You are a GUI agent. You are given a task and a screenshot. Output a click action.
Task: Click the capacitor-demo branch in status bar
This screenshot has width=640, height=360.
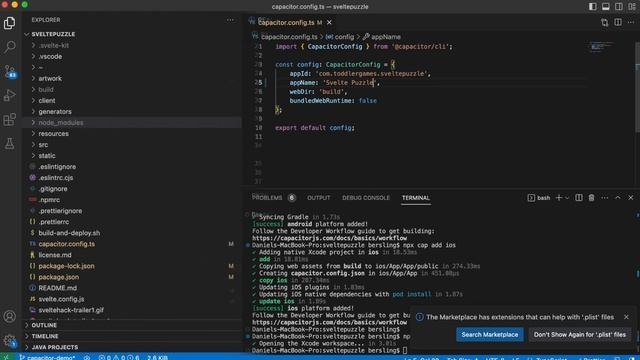click(47, 357)
